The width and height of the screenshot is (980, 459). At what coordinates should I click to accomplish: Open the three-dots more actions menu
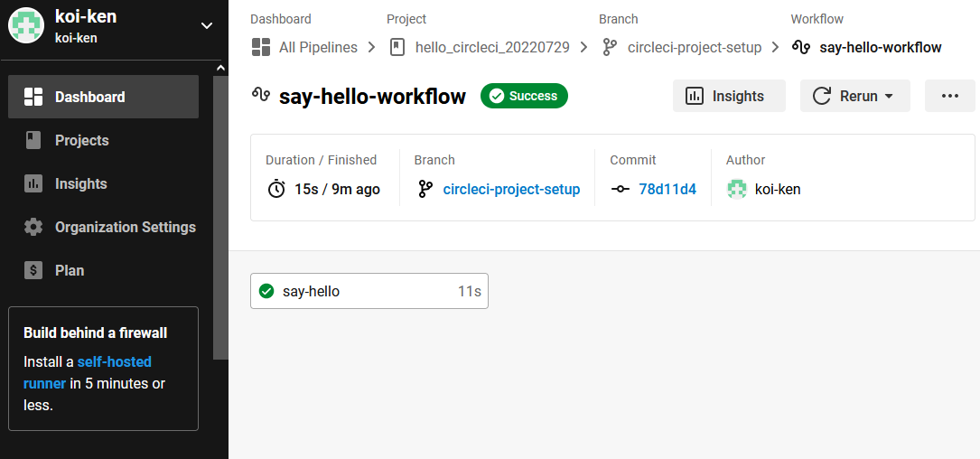tap(950, 96)
